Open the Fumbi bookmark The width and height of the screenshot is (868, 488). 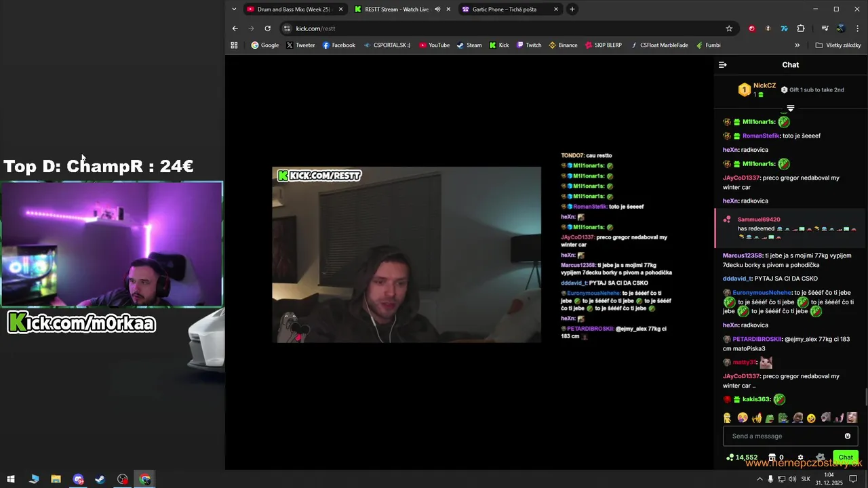click(x=707, y=45)
